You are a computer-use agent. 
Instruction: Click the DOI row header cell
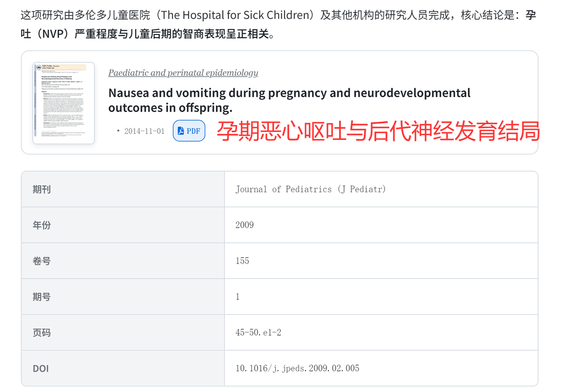click(x=41, y=368)
